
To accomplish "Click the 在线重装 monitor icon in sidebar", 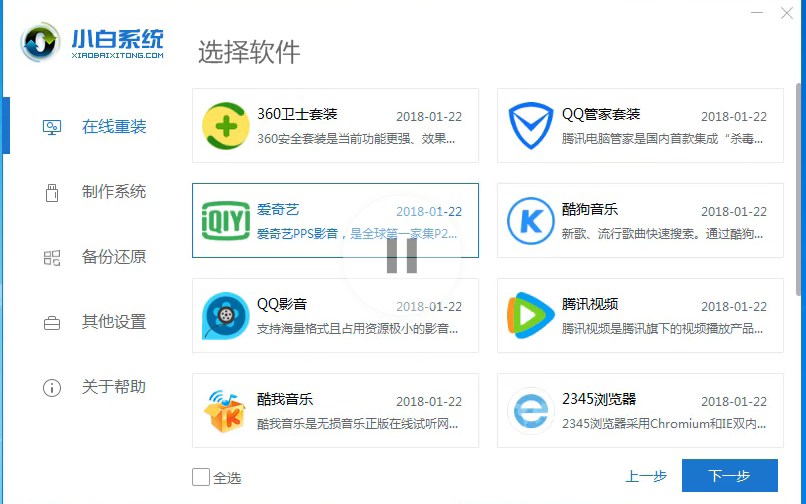I will pyautogui.click(x=51, y=127).
